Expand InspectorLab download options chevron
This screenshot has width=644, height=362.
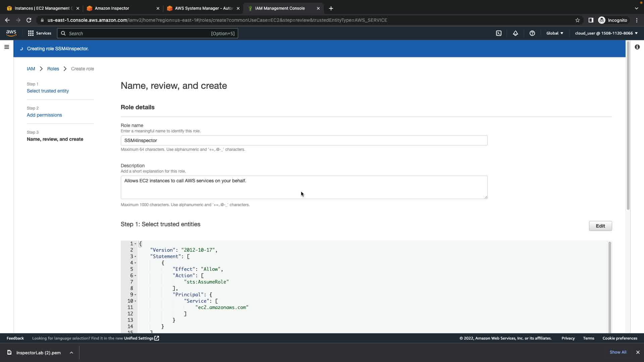click(71, 353)
